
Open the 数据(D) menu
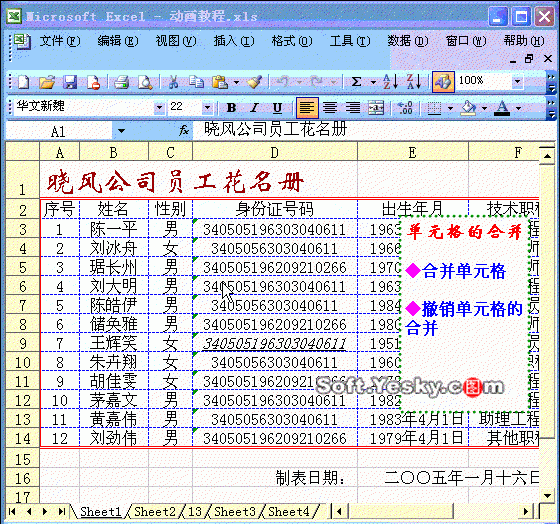coord(408,41)
